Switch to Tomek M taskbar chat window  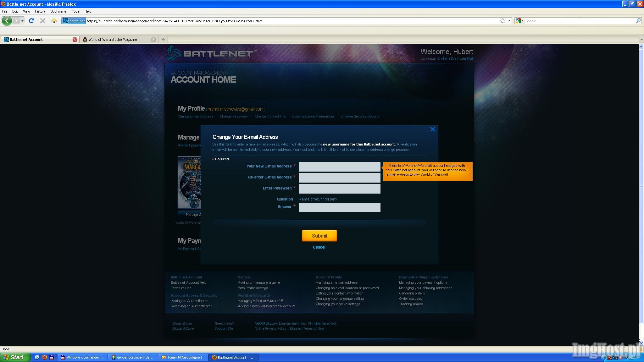coord(183,357)
